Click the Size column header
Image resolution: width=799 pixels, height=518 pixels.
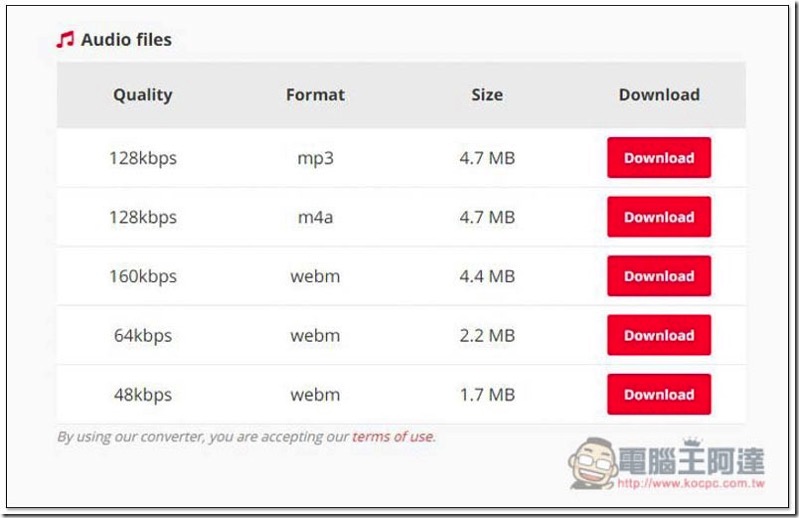coord(487,95)
